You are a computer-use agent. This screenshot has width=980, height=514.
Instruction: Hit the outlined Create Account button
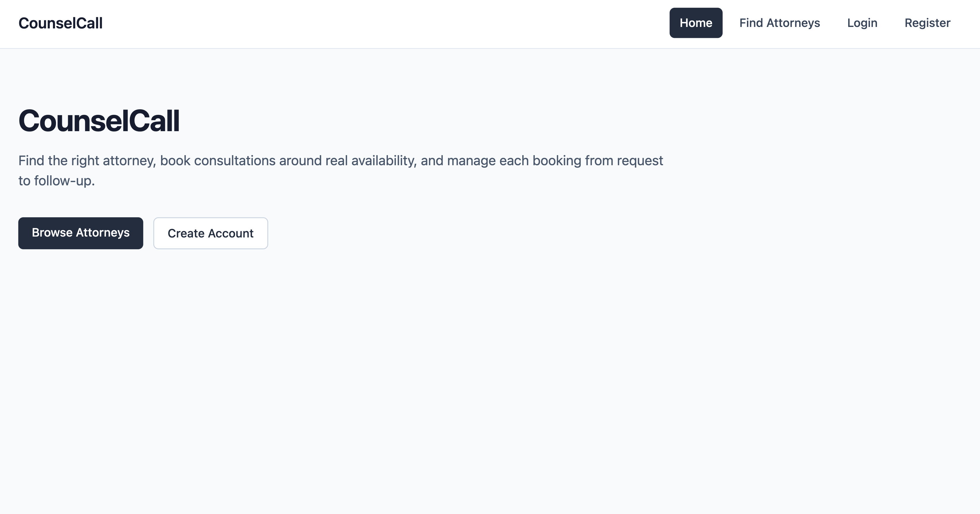coord(211,233)
